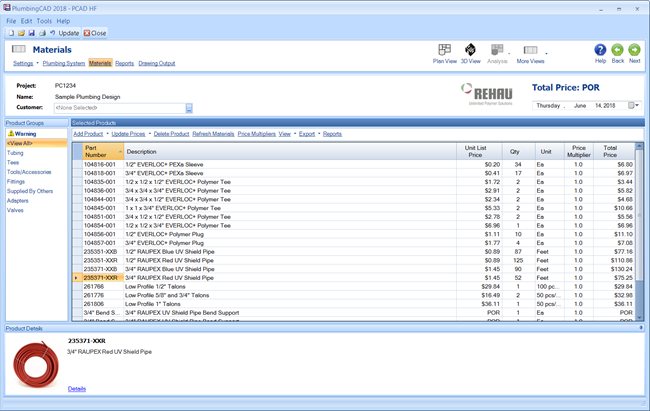
Task: Click the New file icon in toolbar
Action: coord(12,33)
